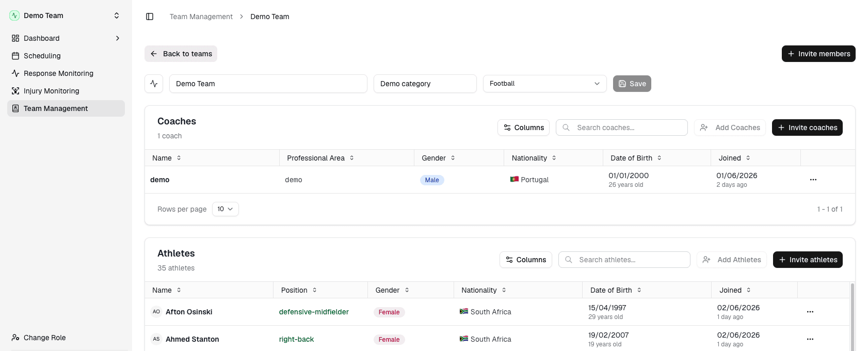
Task: Click the Add Coaches button
Action: [730, 127]
